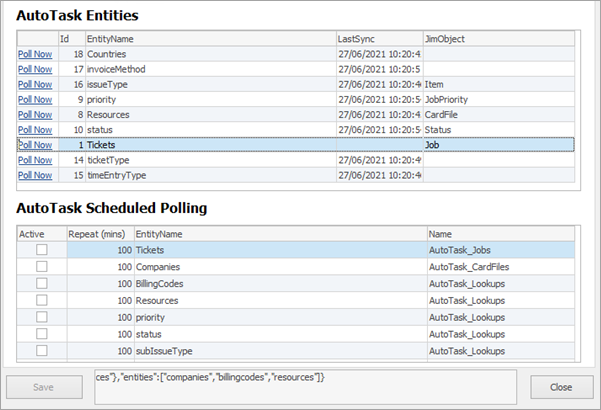Click the JSON entities text field
Image resolution: width=601 pixels, height=410 pixels.
click(x=305, y=387)
